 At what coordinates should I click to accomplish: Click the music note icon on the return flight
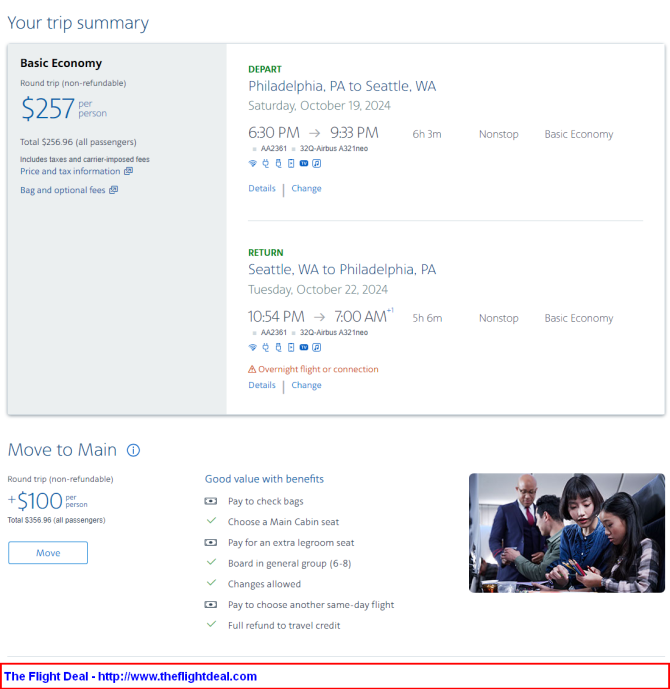[316, 347]
